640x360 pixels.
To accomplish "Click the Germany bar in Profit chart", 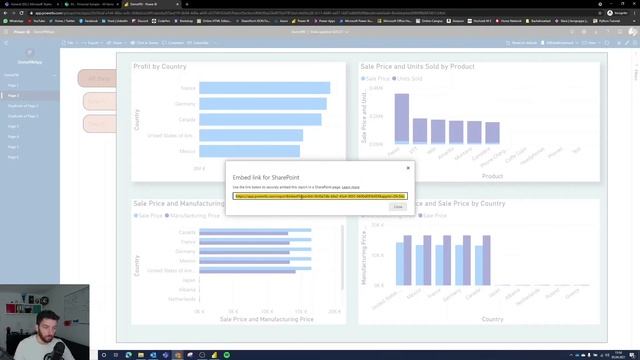I will (263, 104).
